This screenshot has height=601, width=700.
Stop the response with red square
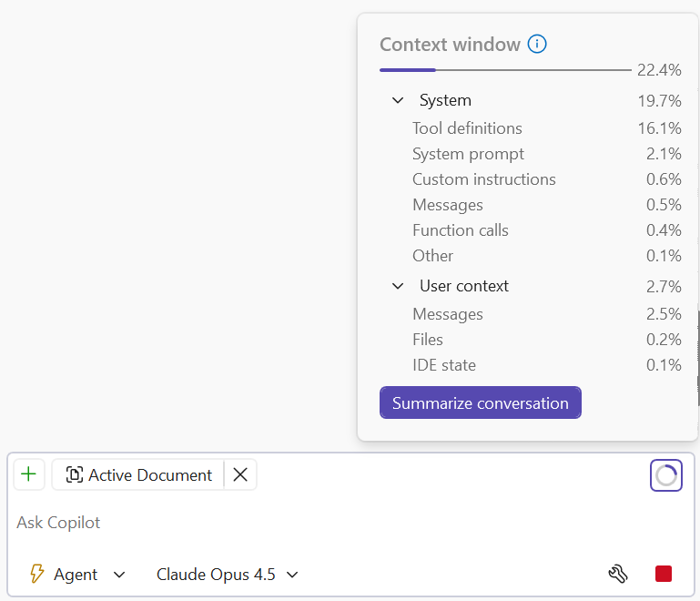(664, 574)
